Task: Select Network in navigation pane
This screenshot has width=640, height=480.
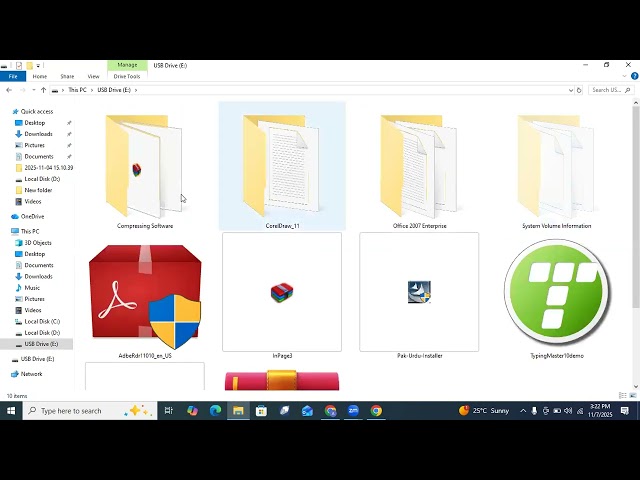Action: pos(31,374)
